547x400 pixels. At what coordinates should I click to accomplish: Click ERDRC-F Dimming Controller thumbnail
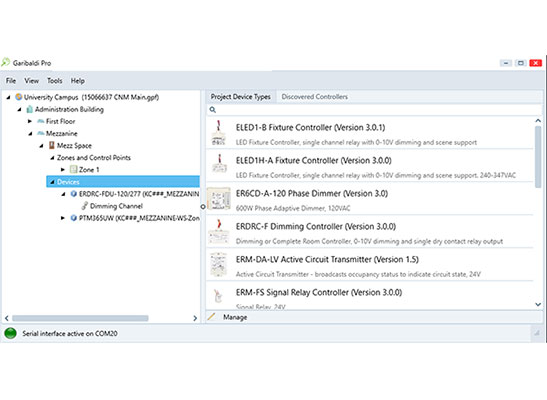[219, 232]
